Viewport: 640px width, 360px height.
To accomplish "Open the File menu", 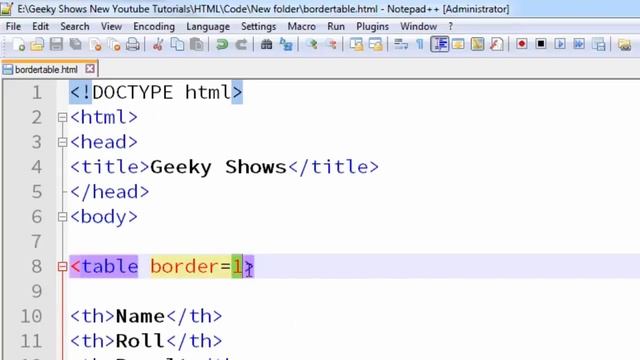I will pos(13,27).
